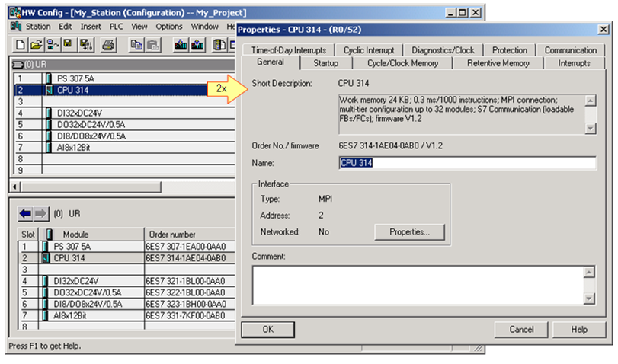Click the back arrow navigation button

pos(26,213)
